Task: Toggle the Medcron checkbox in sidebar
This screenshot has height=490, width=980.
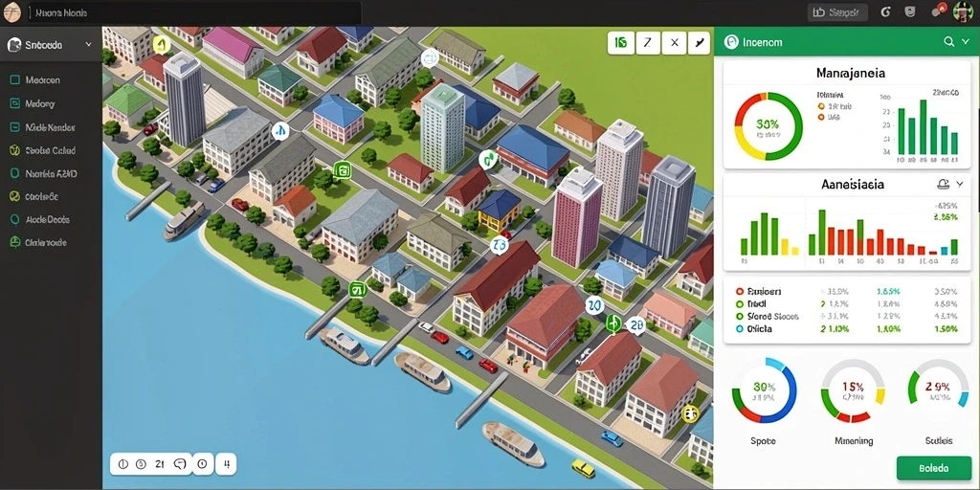Action: pos(15,80)
